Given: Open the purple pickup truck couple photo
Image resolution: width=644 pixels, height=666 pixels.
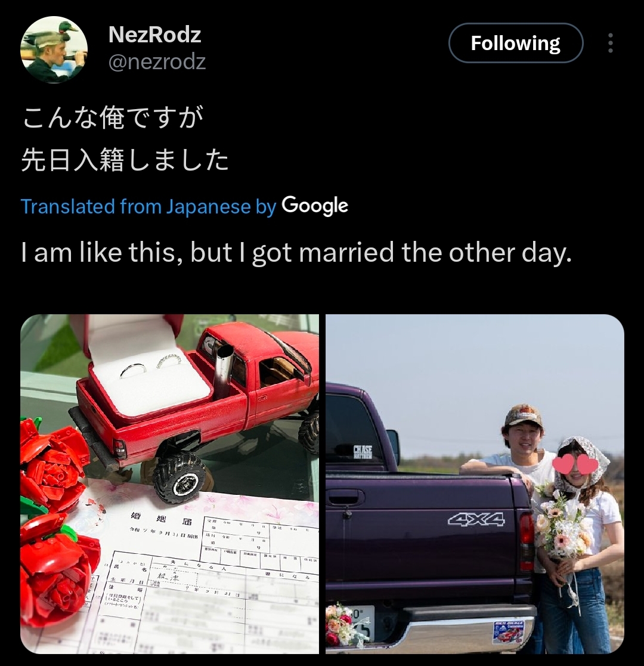Looking at the screenshot, I should pos(475,484).
